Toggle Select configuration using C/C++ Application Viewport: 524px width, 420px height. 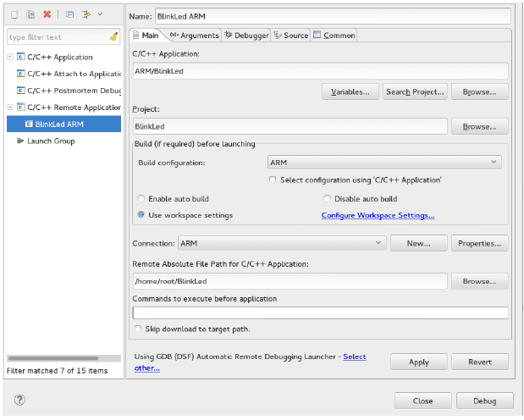pyautogui.click(x=273, y=180)
